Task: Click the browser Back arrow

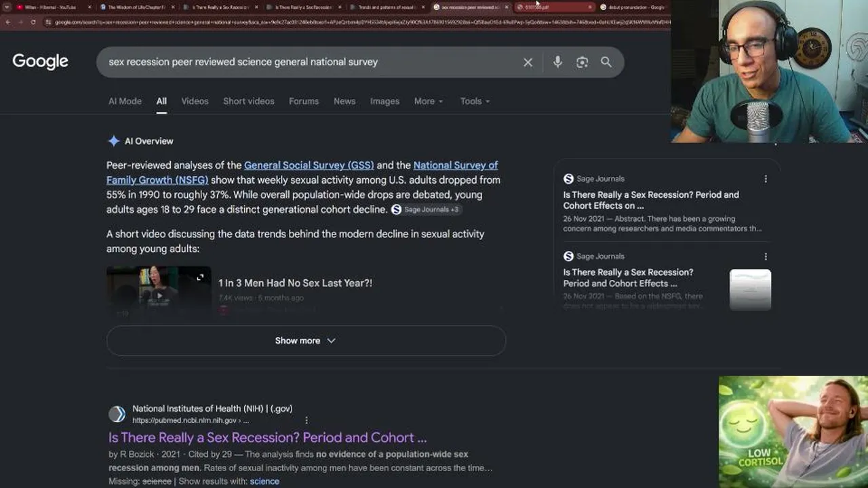Action: 7,22
